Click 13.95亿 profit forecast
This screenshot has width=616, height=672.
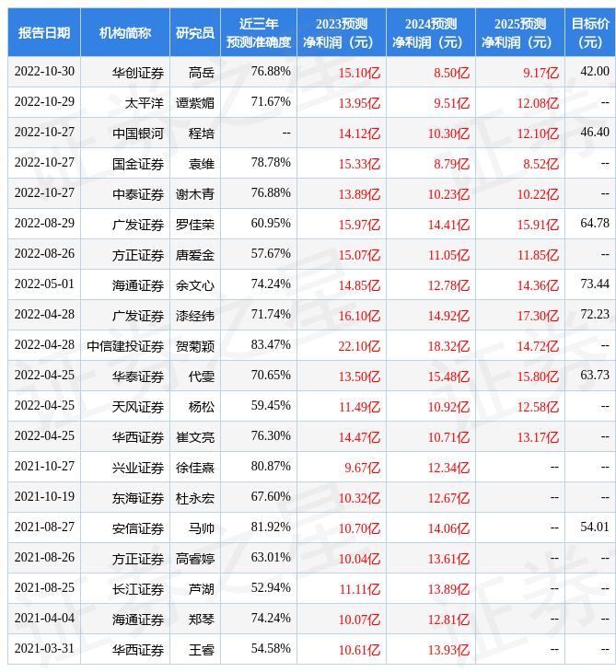click(359, 103)
